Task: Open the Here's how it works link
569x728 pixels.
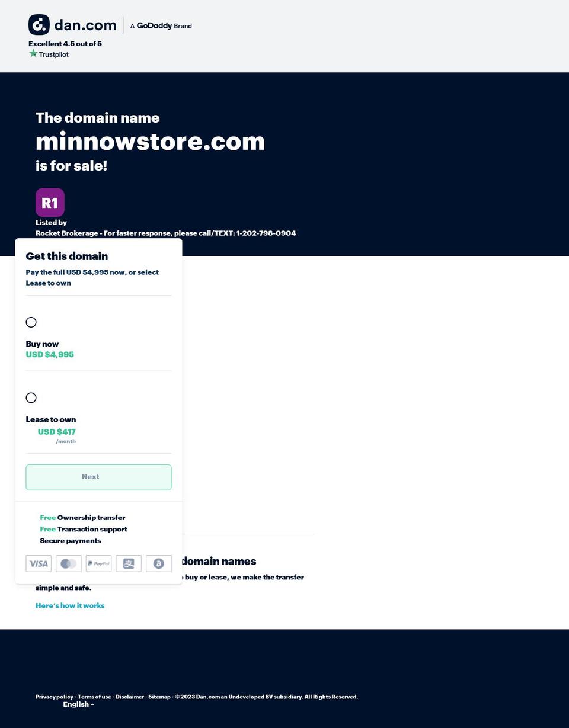Action: pyautogui.click(x=70, y=605)
